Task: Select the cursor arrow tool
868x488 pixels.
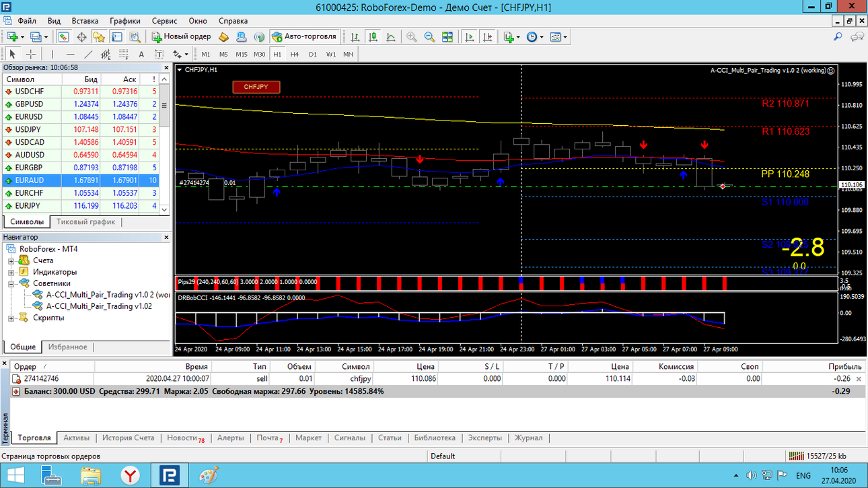Action: tap(13, 54)
